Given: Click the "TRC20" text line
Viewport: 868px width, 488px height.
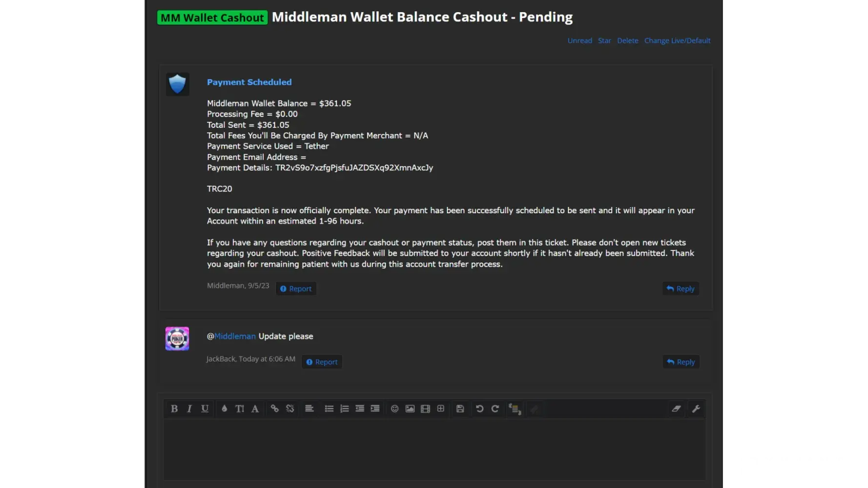Looking at the screenshot, I should pyautogui.click(x=220, y=189).
